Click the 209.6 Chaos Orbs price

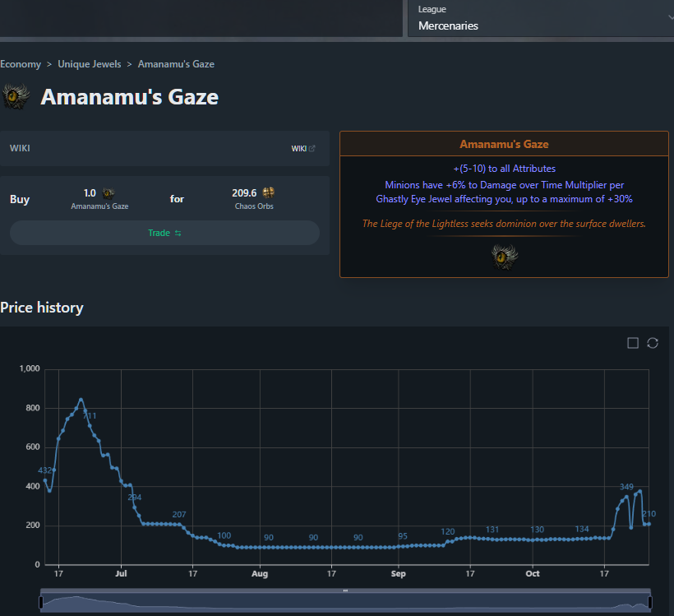[x=244, y=193]
